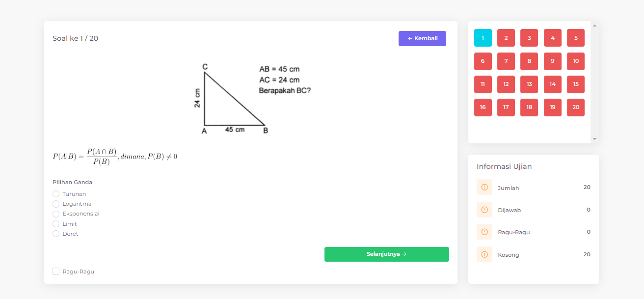Navigate to question number 20
Image resolution: width=644 pixels, height=299 pixels.
point(575,108)
